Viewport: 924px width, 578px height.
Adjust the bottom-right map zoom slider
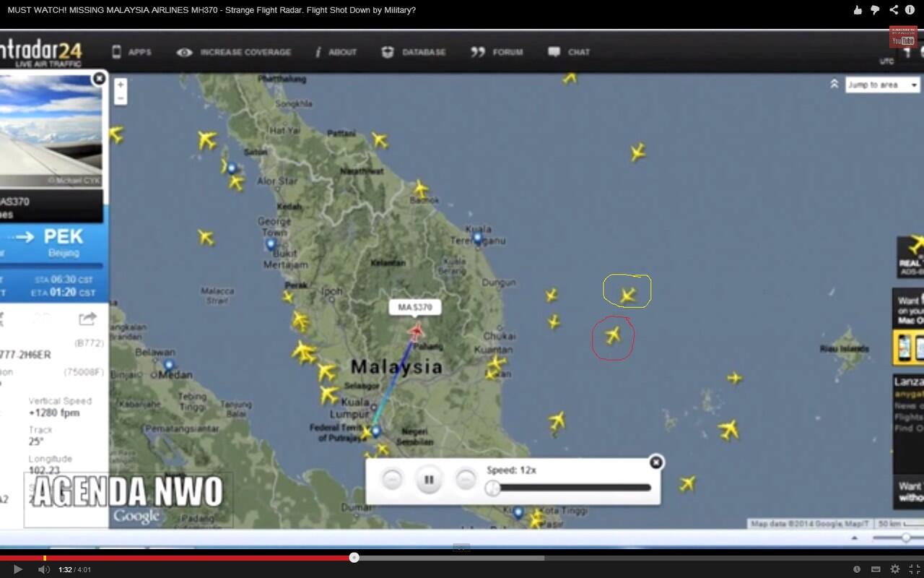coord(906,538)
